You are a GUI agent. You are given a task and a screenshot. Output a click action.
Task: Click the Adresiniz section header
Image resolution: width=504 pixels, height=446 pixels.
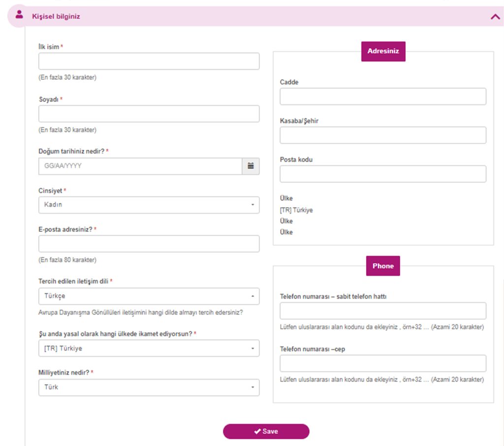click(x=383, y=51)
